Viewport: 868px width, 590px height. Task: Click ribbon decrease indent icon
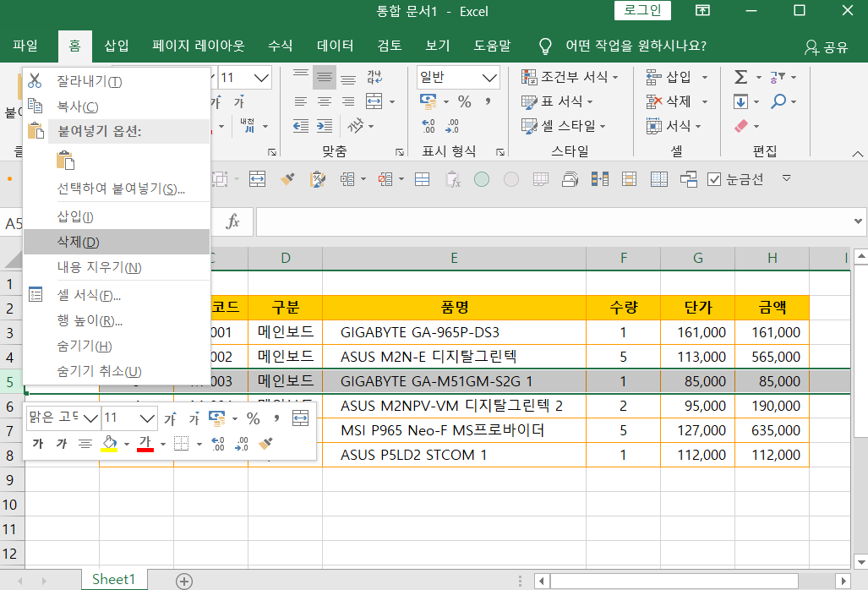pos(301,126)
